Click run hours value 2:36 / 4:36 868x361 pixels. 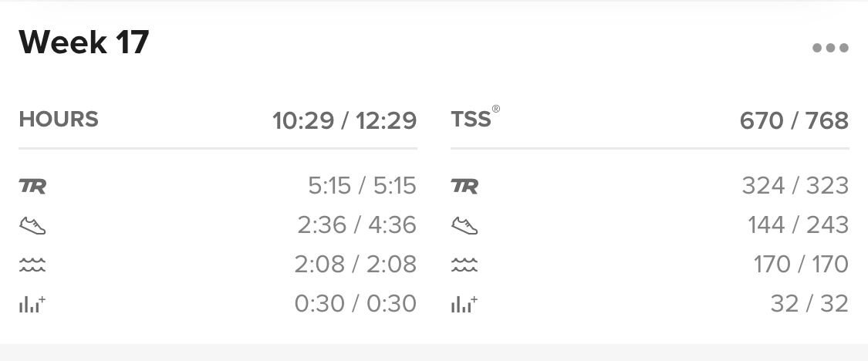coord(356,225)
